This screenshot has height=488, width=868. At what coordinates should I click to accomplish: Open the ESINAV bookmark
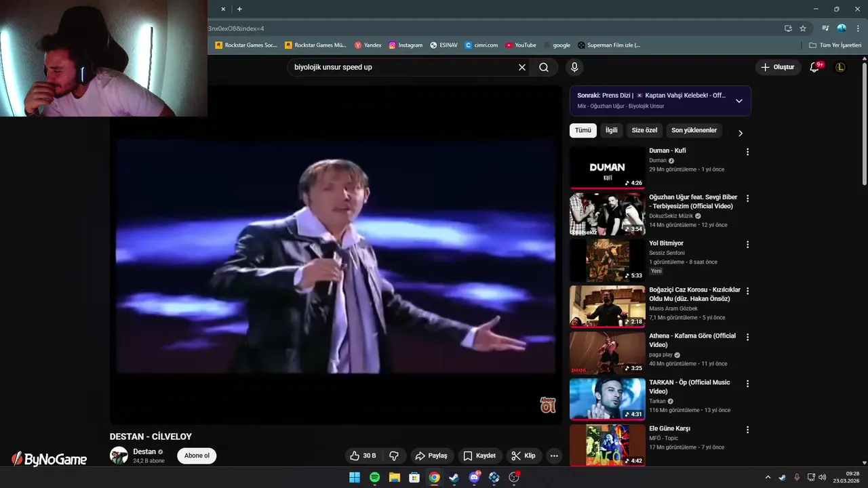pos(444,45)
